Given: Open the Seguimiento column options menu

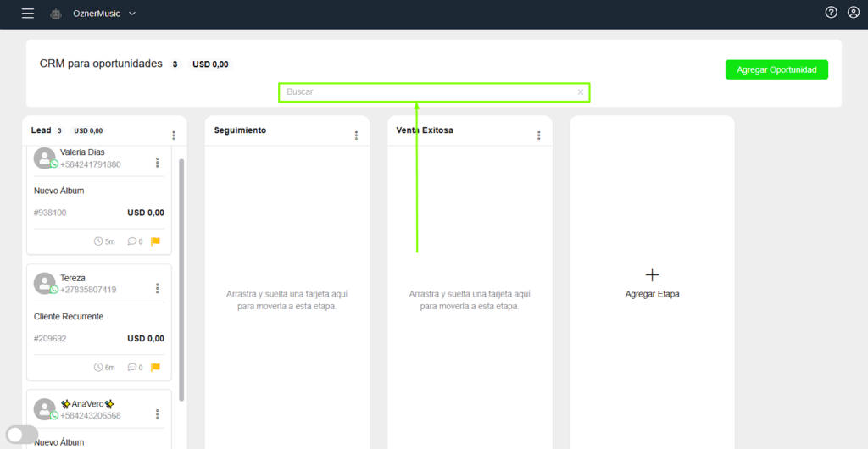Looking at the screenshot, I should click(x=356, y=135).
